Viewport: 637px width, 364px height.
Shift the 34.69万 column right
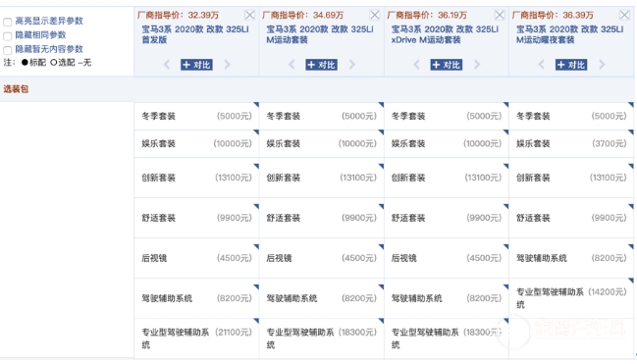point(352,65)
